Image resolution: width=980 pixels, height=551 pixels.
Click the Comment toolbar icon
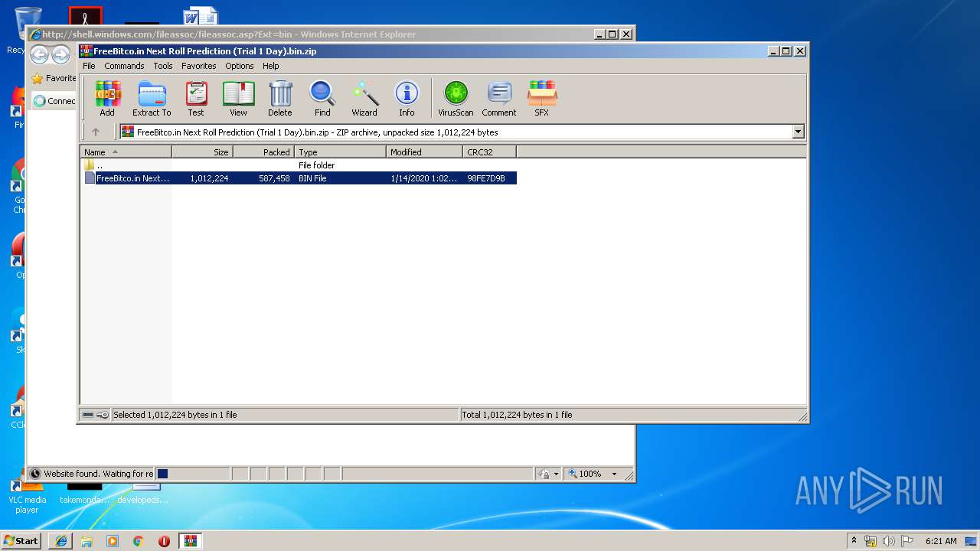499,99
